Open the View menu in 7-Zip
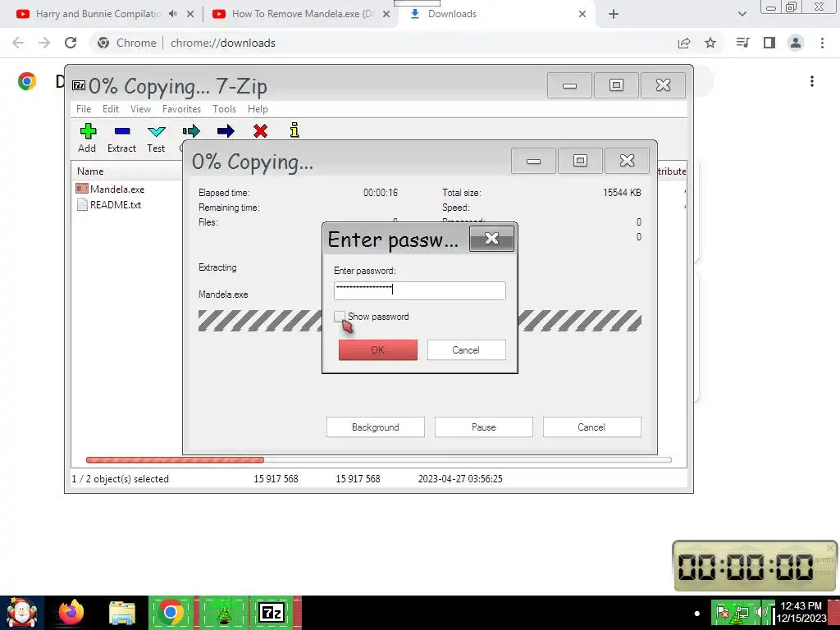Viewport: 840px width, 630px height. (x=140, y=109)
